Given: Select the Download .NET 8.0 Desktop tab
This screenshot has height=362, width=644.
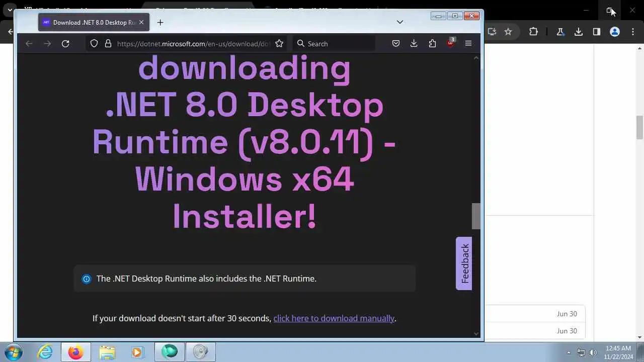Looking at the screenshot, I should pyautogui.click(x=94, y=22).
